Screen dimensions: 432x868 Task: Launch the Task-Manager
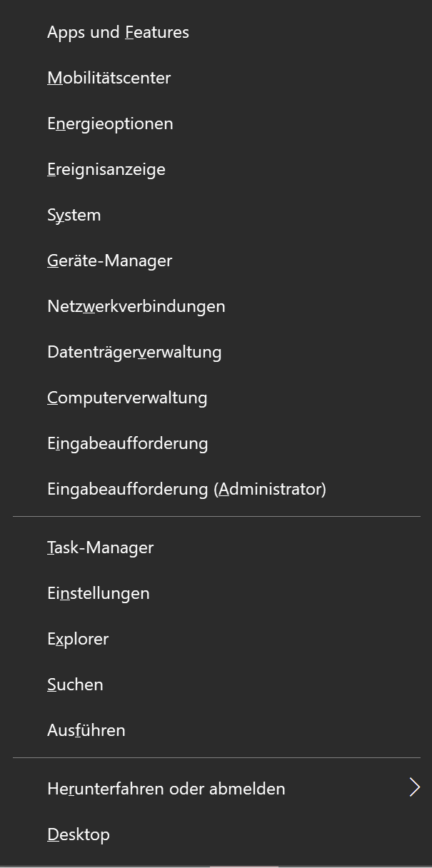click(x=100, y=547)
